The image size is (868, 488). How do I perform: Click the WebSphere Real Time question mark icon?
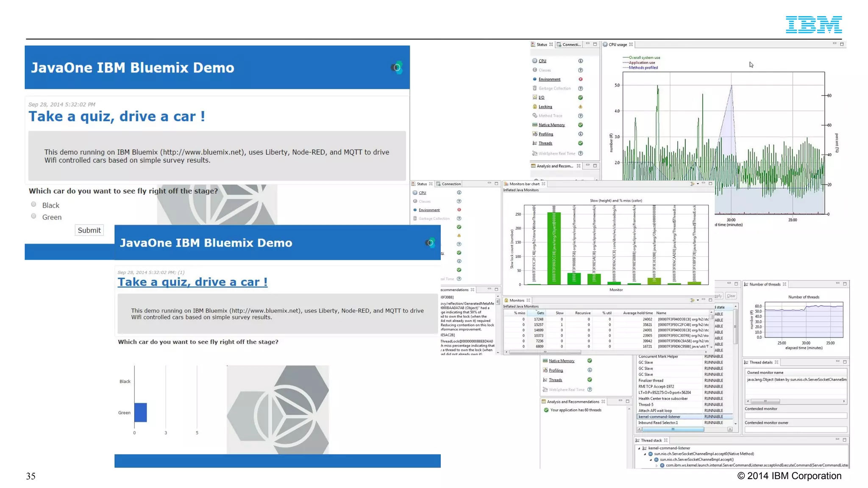[580, 153]
